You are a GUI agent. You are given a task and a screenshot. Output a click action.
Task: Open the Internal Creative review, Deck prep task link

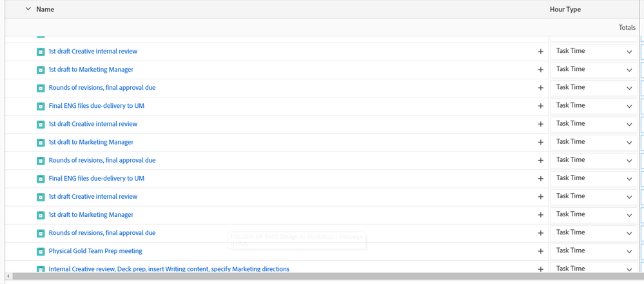point(169,269)
